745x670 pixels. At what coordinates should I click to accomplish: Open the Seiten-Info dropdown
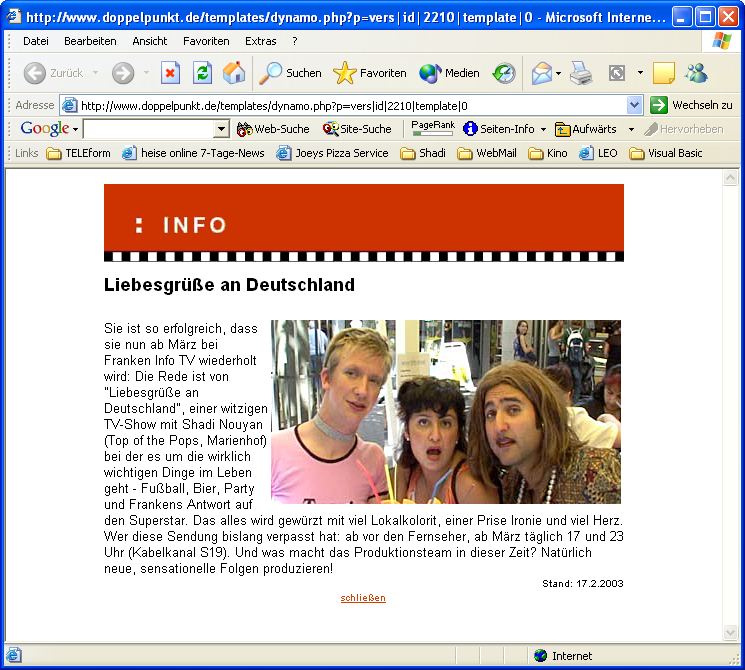click(x=543, y=129)
